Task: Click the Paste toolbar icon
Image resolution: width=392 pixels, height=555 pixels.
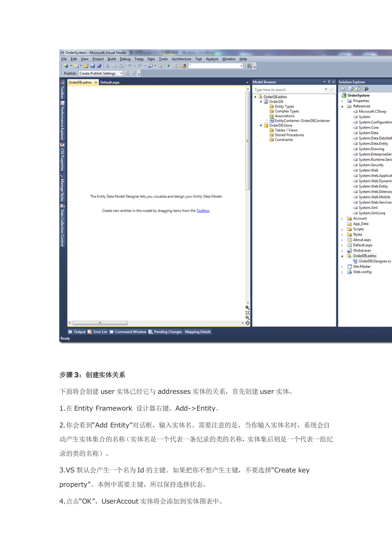Action: [121, 66]
